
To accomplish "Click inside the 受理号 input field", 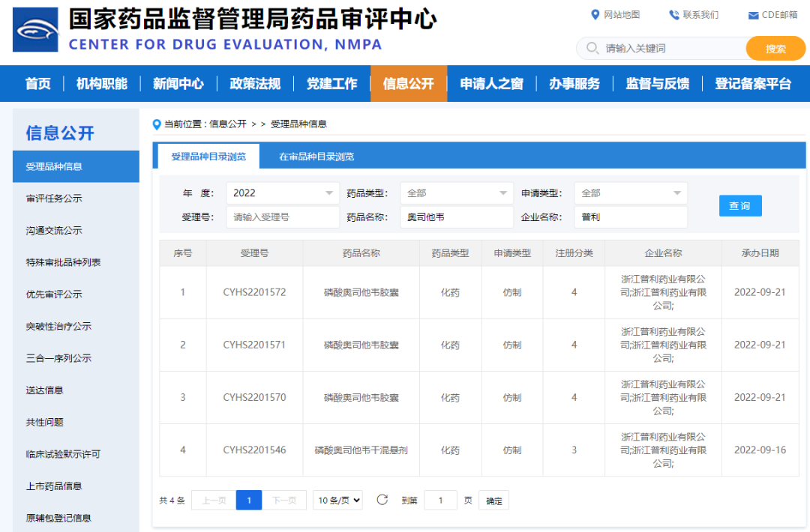I will coord(282,217).
